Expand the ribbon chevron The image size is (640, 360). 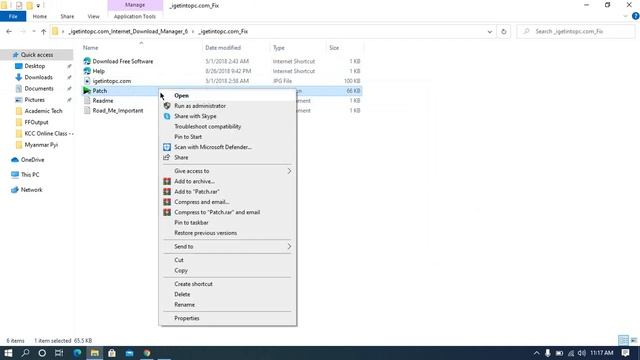(625, 16)
